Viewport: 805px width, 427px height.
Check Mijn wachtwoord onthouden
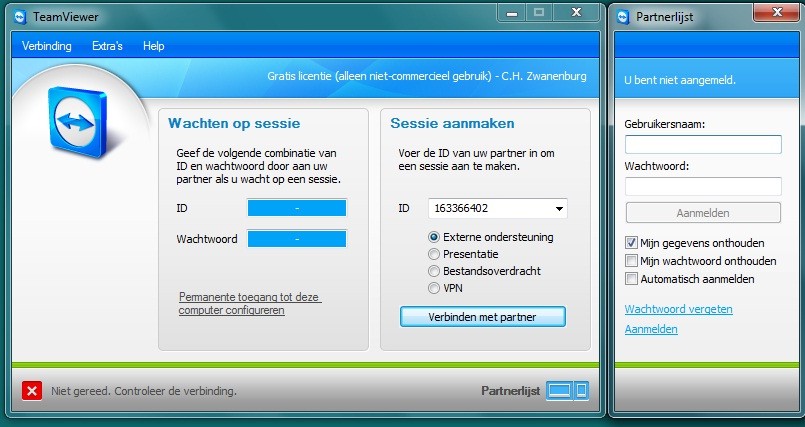(631, 261)
